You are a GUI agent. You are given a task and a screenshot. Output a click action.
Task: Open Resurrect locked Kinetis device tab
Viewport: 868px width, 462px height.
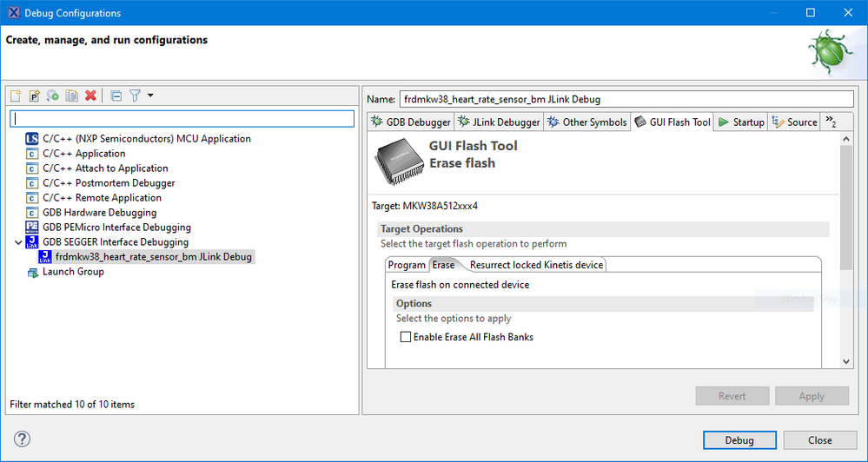pyautogui.click(x=536, y=265)
